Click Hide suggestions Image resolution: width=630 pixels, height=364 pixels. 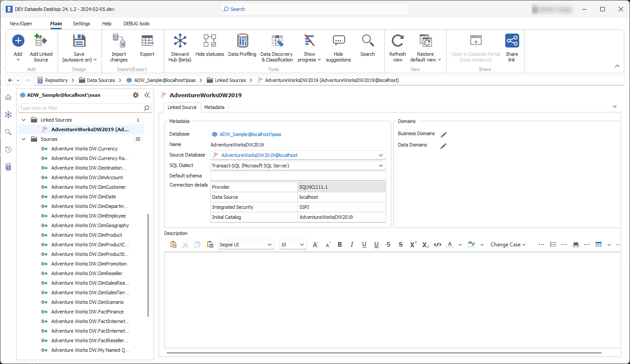tap(338, 48)
